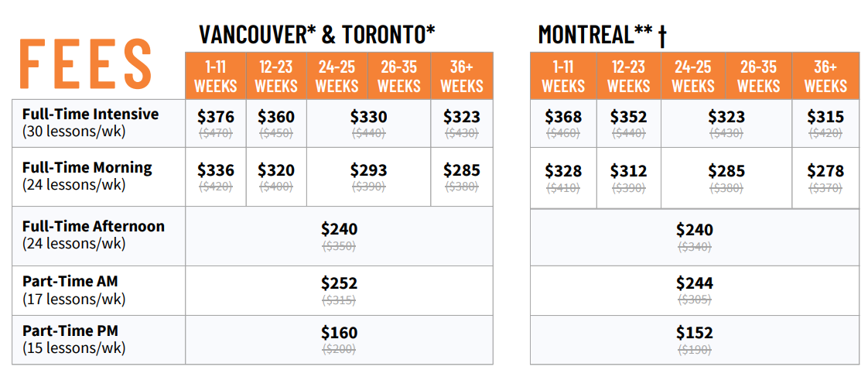Click Vancouver 1-11 WEEKS column header
This screenshot has width=868, height=370.
click(216, 77)
